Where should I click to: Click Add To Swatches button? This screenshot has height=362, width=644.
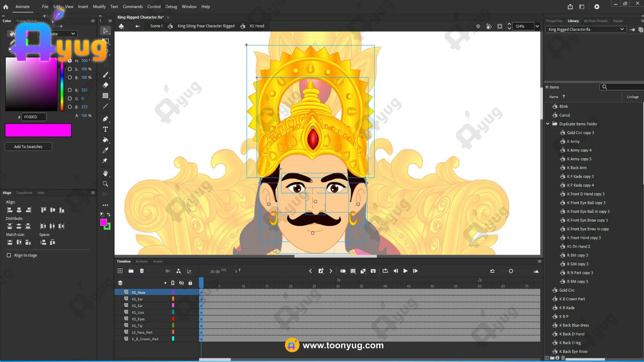[29, 147]
